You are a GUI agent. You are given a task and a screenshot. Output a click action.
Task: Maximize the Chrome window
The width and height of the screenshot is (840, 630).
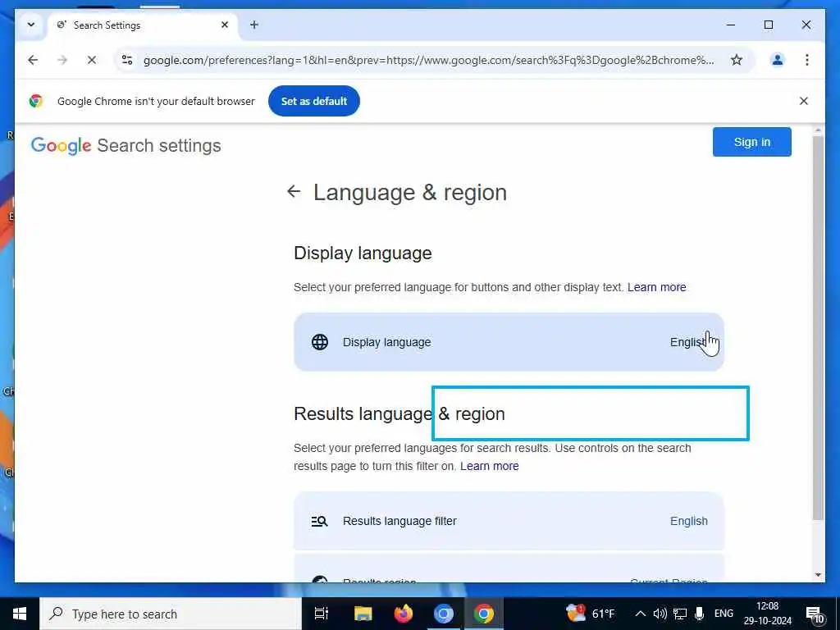pos(768,25)
